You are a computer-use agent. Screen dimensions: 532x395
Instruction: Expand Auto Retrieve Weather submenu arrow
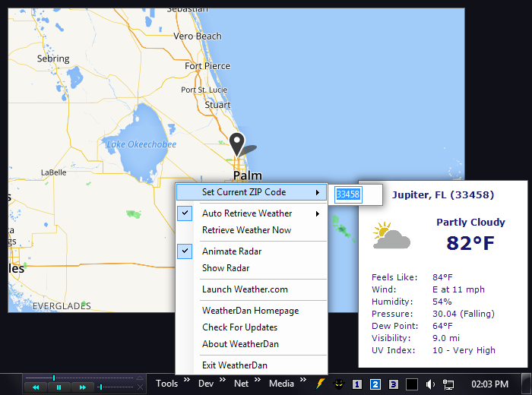click(318, 213)
